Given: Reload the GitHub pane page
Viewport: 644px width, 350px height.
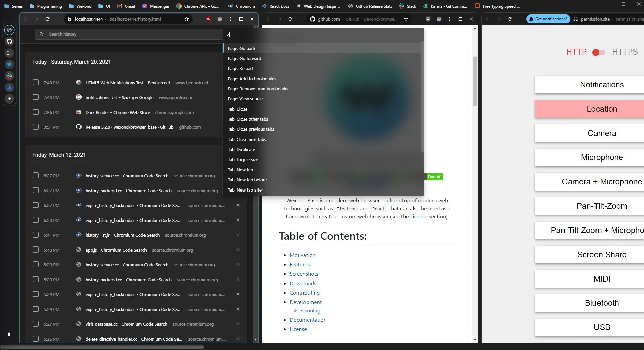Looking at the screenshot, I should 290,19.
